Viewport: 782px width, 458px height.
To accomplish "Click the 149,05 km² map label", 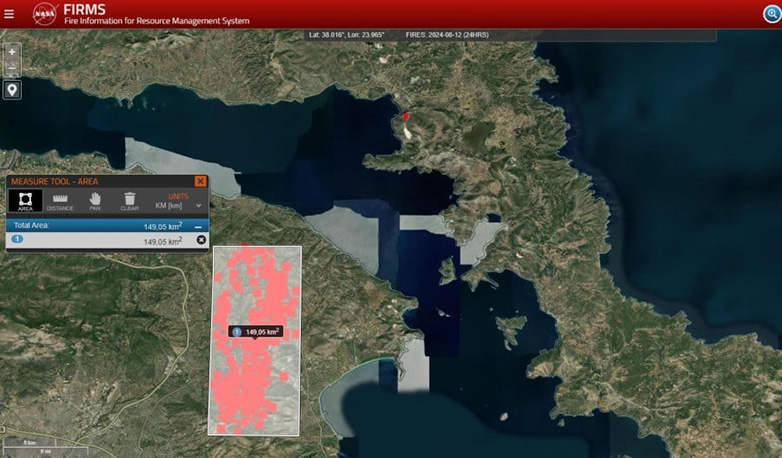I will click(260, 332).
